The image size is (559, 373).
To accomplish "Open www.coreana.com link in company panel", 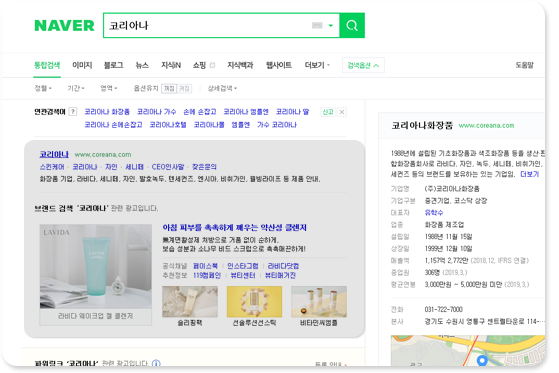I will coord(486,126).
